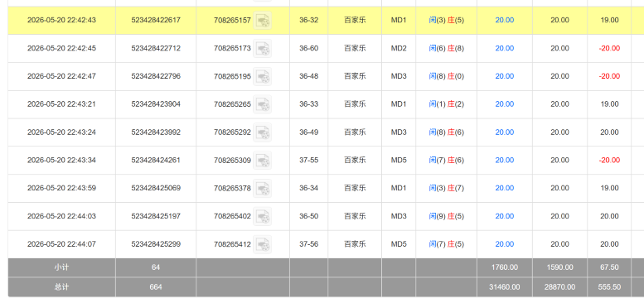Click 19.00 payout in 36-34 row
644x303 pixels.
click(x=609, y=188)
